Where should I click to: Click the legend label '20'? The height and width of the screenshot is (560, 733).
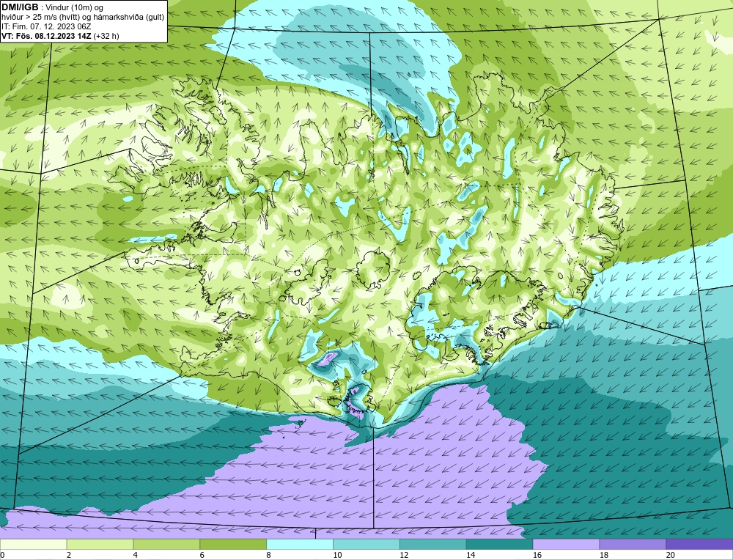[x=670, y=555]
